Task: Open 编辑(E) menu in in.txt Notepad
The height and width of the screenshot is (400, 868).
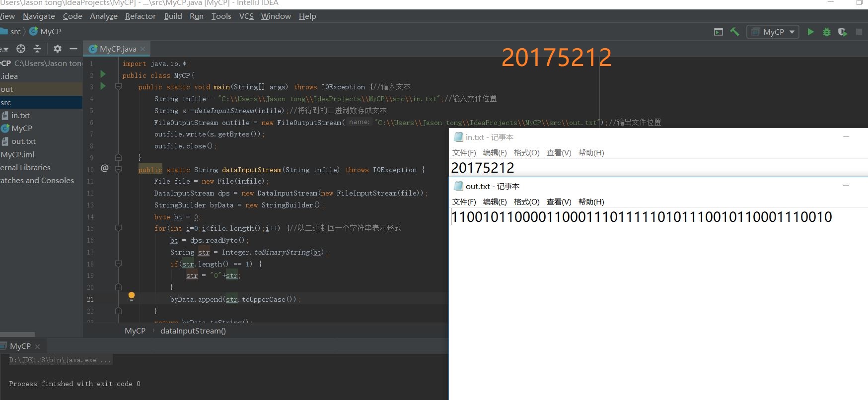Action: pos(495,153)
